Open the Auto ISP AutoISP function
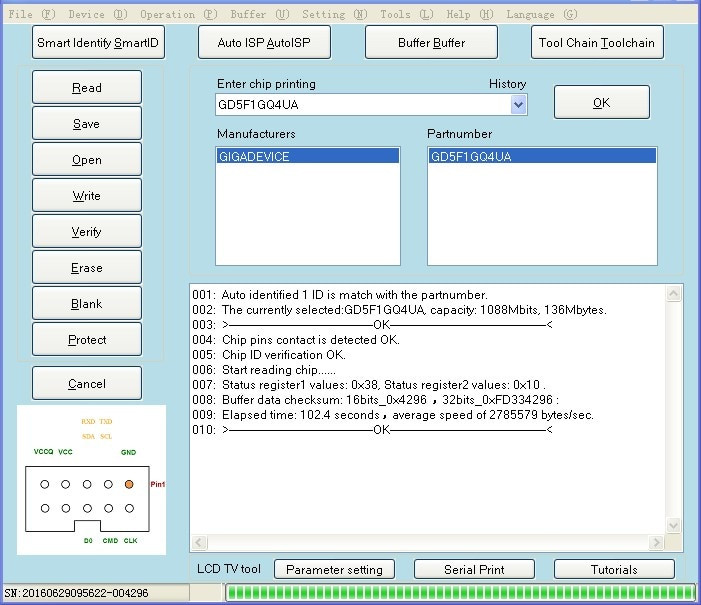The width and height of the screenshot is (701, 605). [x=264, y=42]
